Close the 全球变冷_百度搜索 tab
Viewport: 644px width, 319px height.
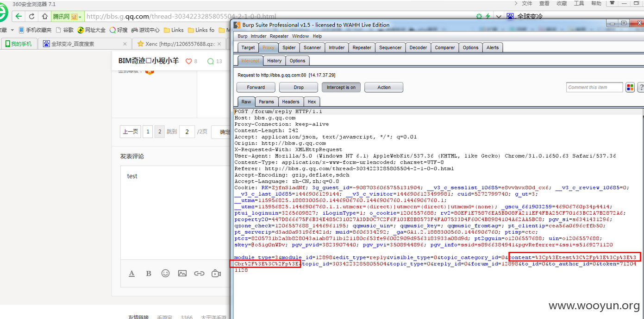(125, 44)
